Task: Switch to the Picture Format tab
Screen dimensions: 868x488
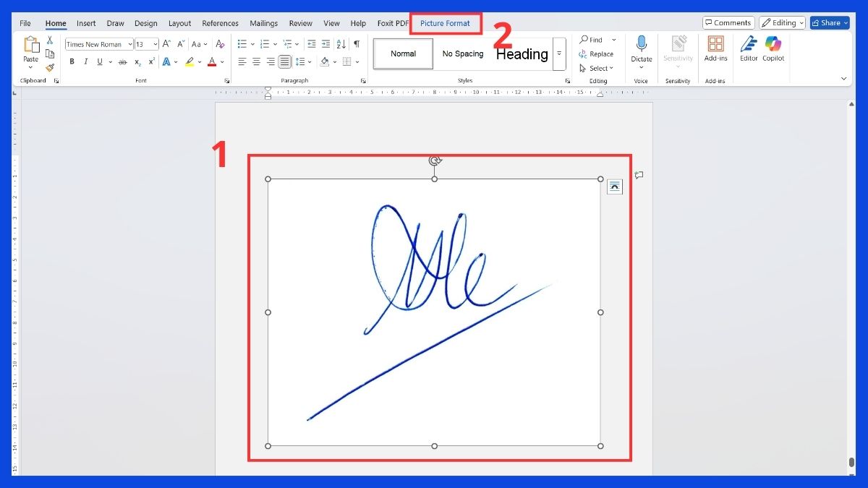Action: click(x=446, y=22)
